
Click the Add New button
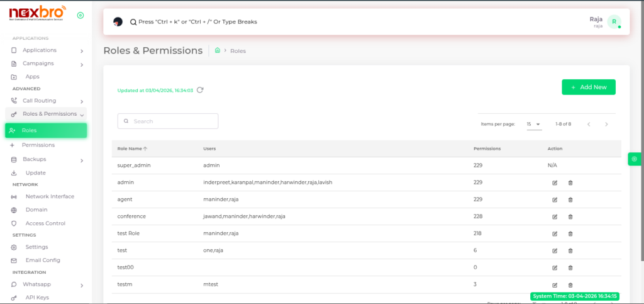[588, 87]
